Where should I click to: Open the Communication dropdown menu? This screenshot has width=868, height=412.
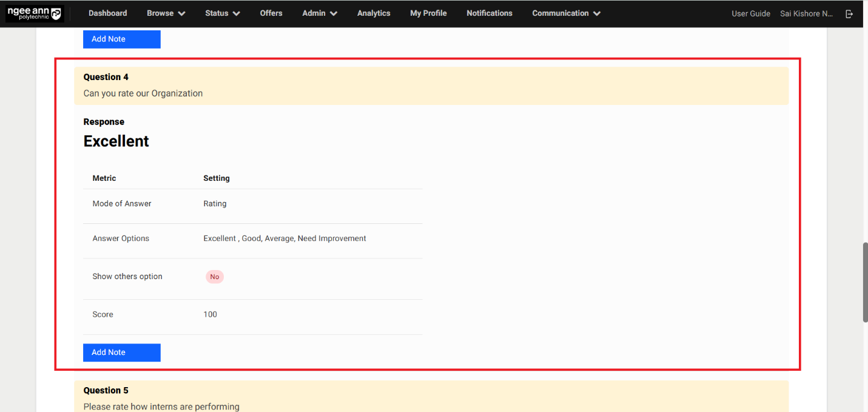pyautogui.click(x=566, y=13)
